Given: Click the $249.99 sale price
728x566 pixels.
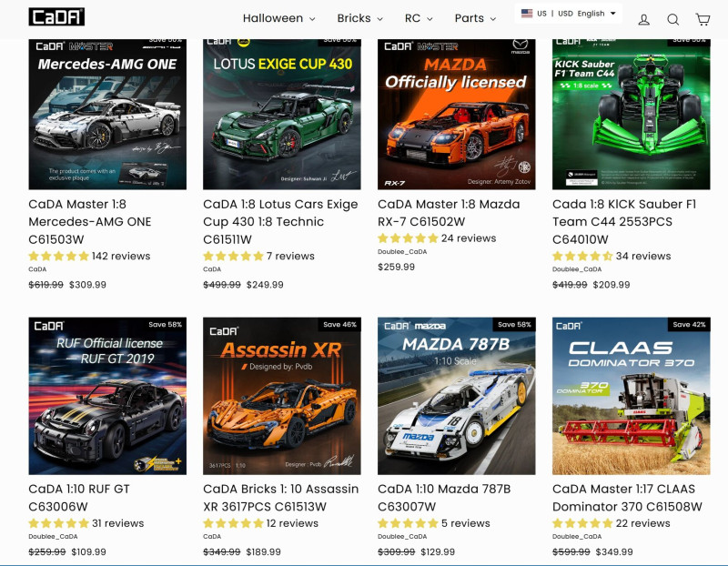Looking at the screenshot, I should point(265,285).
